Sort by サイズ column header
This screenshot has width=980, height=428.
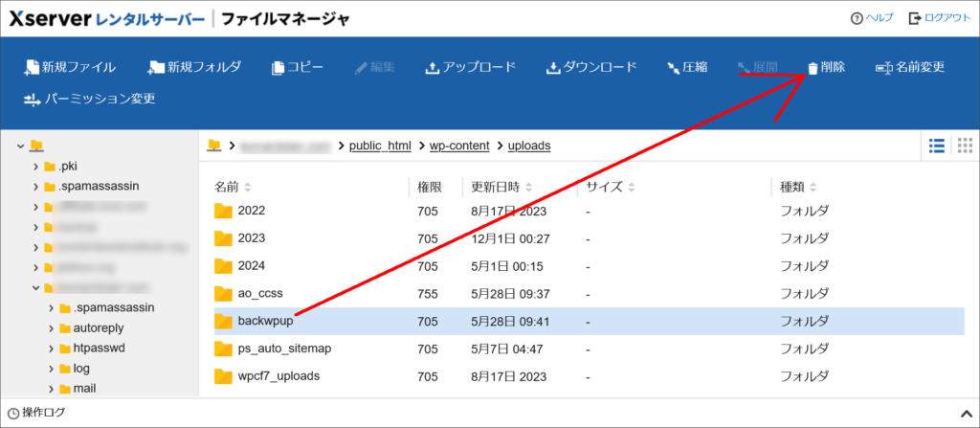(611, 187)
